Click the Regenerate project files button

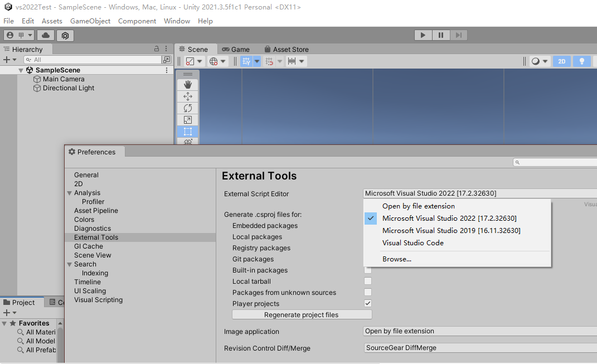(302, 314)
